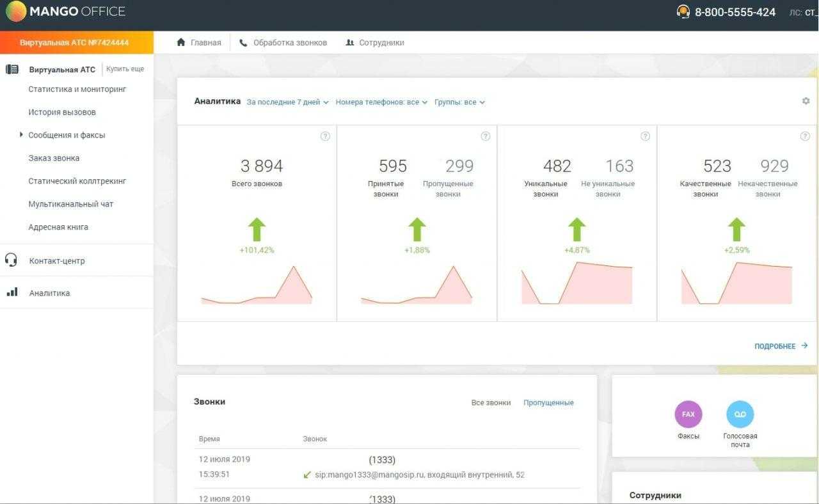
Task: Open the period dropdown "За последние 7 дней"
Action: pos(287,102)
